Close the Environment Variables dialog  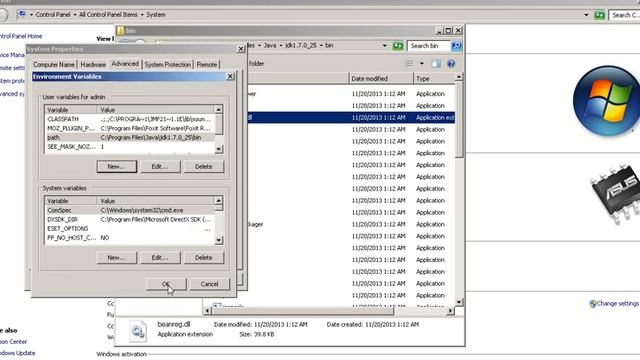[230, 76]
